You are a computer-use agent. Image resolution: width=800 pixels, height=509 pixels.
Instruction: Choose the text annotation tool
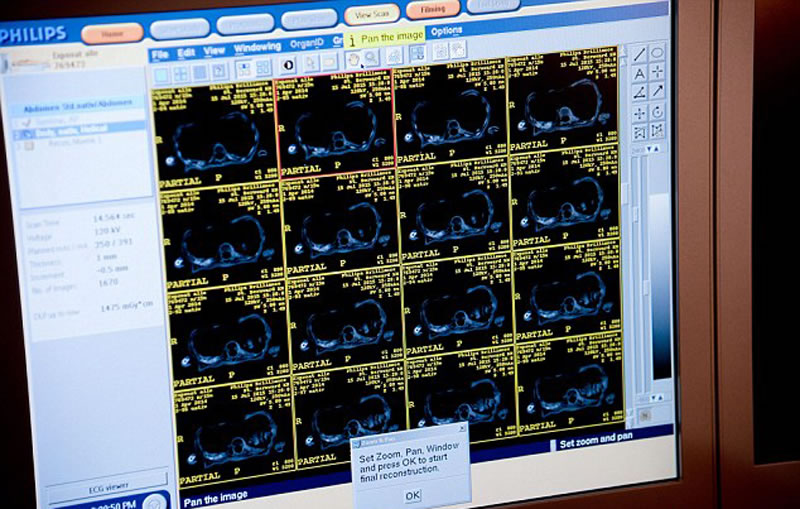(x=639, y=73)
